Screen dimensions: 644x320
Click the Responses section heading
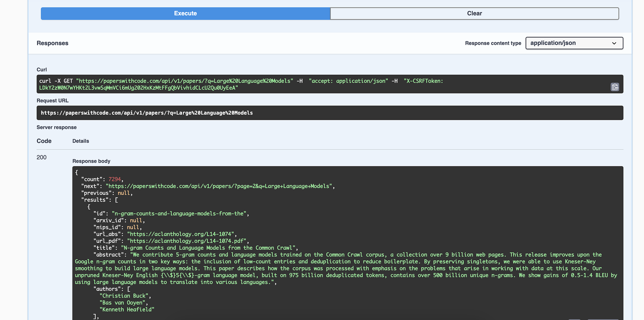click(52, 43)
